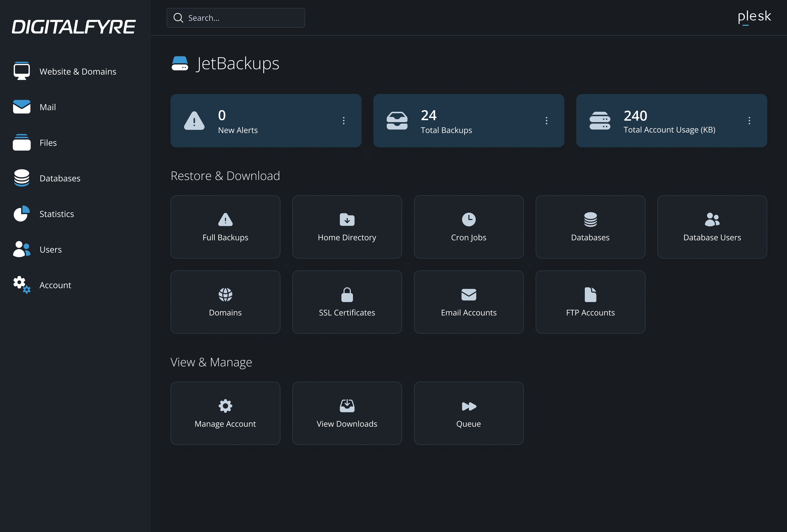Screen dimensions: 787x532
Task: Open the Total Account Usage options menu
Action: [x=749, y=121]
